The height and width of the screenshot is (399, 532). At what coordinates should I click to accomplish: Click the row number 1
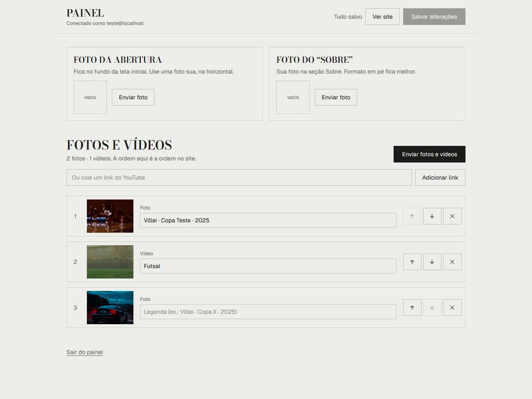point(75,216)
